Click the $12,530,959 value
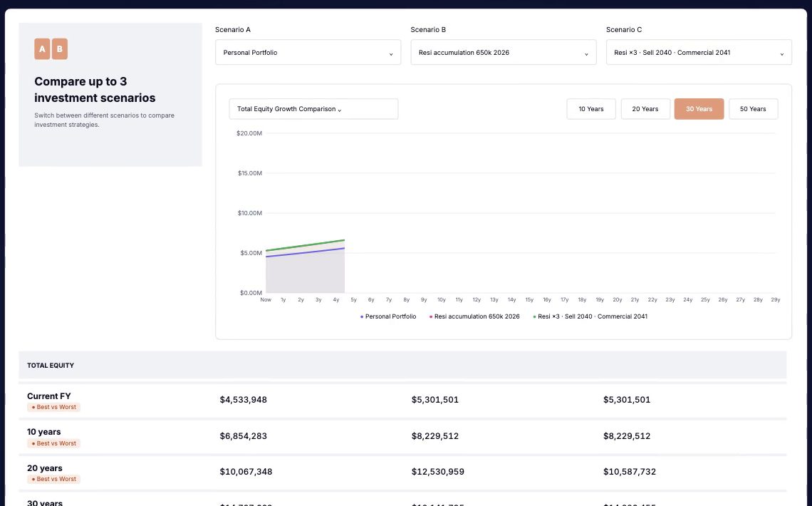812x506 pixels. pyautogui.click(x=437, y=472)
